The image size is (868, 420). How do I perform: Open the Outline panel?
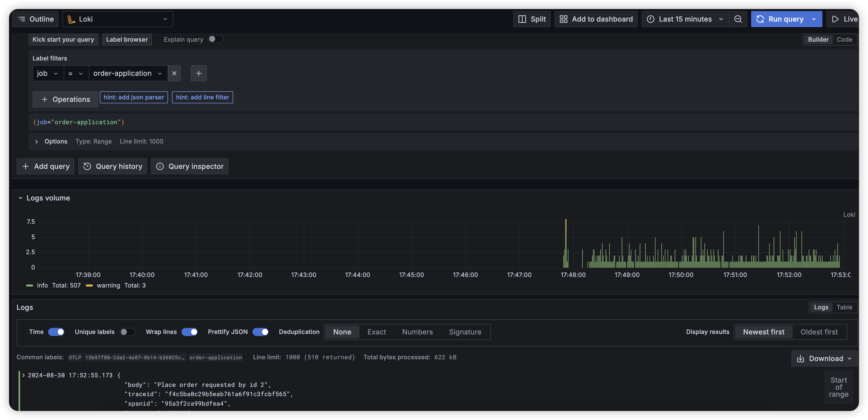point(35,19)
